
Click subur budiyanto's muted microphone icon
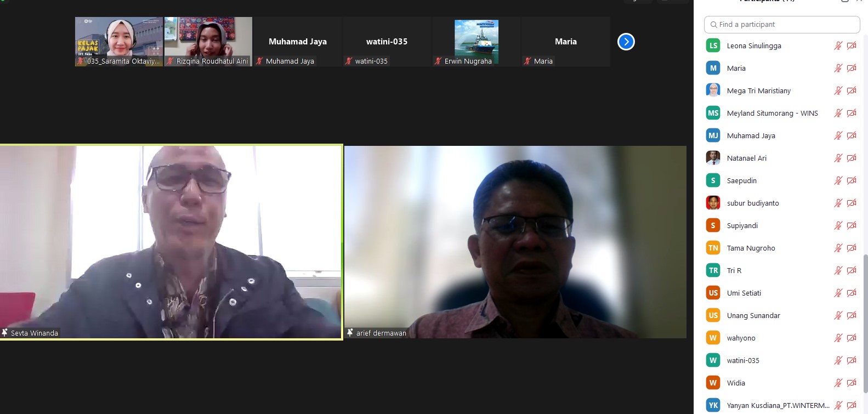tap(838, 203)
